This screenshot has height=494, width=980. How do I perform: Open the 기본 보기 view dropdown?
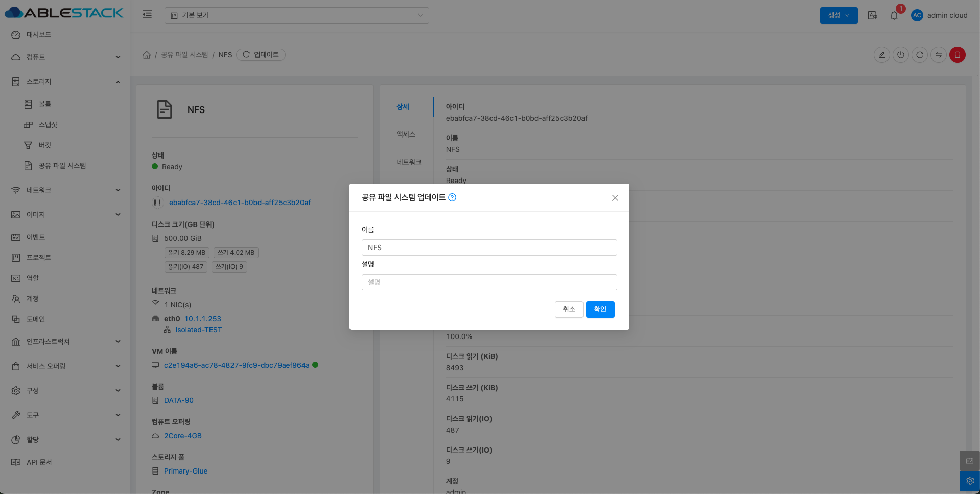coord(296,15)
